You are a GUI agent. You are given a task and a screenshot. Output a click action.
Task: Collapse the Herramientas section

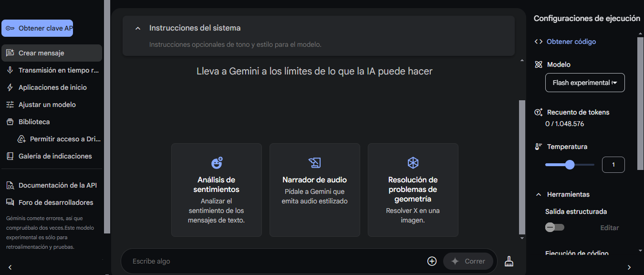pyautogui.click(x=539, y=194)
